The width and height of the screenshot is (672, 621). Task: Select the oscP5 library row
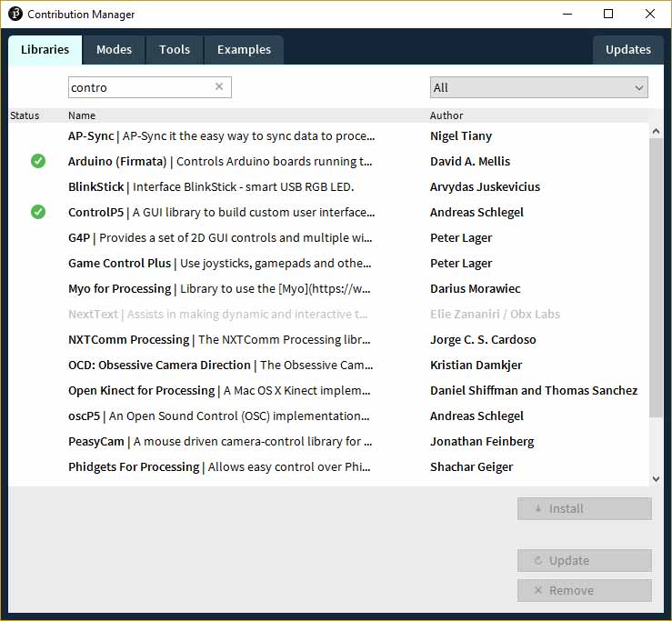pos(328,416)
